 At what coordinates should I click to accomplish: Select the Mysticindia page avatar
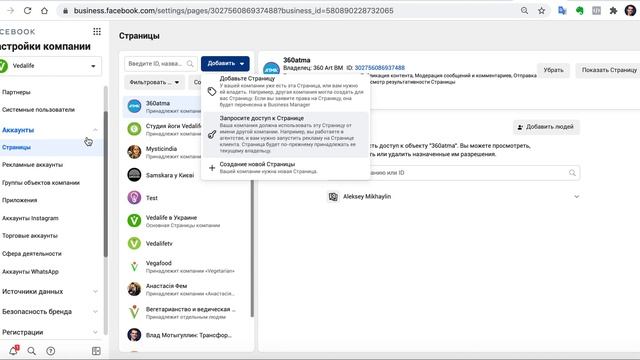click(134, 152)
